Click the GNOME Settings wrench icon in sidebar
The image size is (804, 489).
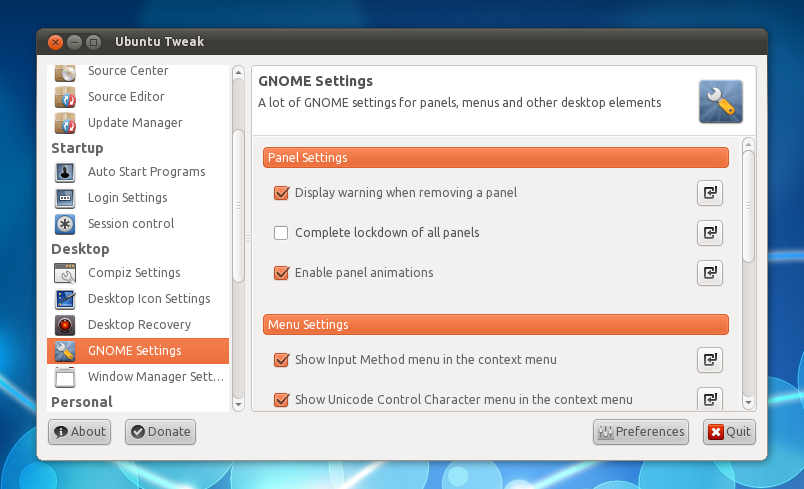pos(65,351)
